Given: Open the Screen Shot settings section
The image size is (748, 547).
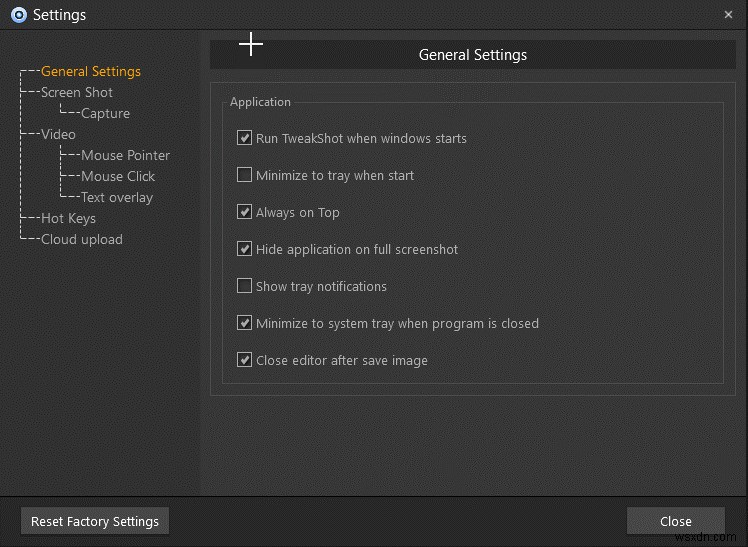Looking at the screenshot, I should coord(76,92).
